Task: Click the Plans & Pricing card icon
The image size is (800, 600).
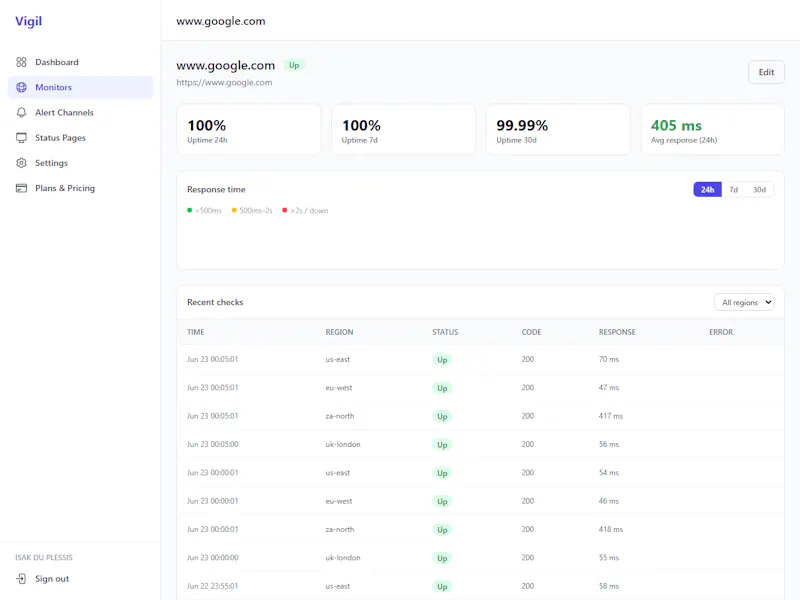Action: tap(21, 188)
